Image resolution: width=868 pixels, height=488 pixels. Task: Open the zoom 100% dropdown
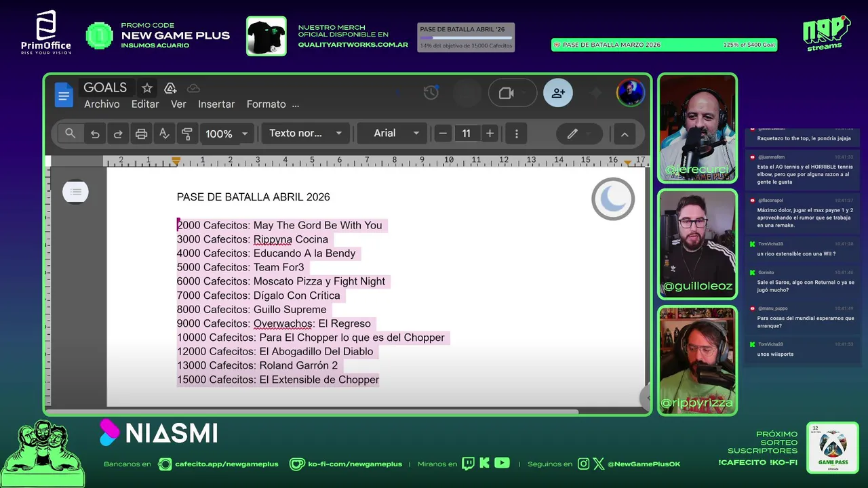point(226,134)
